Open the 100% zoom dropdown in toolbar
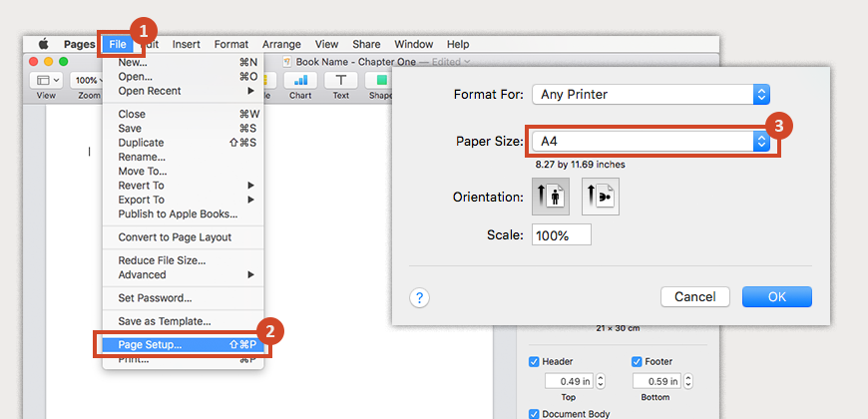Viewport: 868px width, 419px height. [87, 80]
